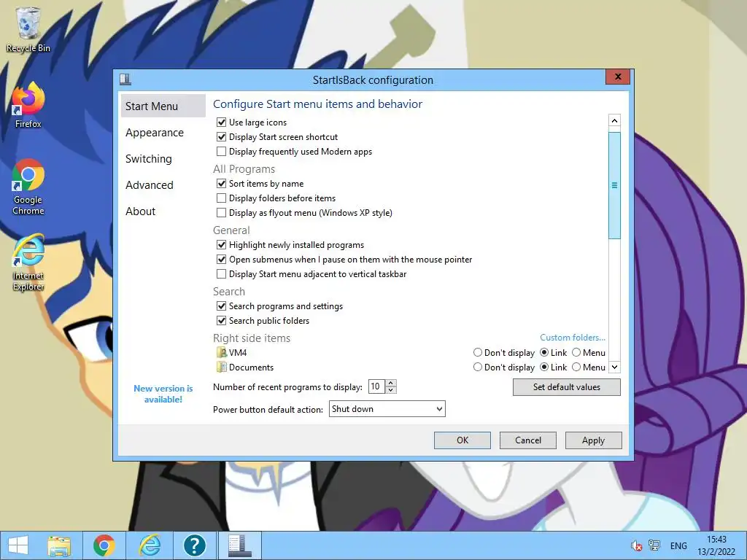Viewport: 747px width, 560px height.
Task: Click New version is available link
Action: (x=163, y=394)
